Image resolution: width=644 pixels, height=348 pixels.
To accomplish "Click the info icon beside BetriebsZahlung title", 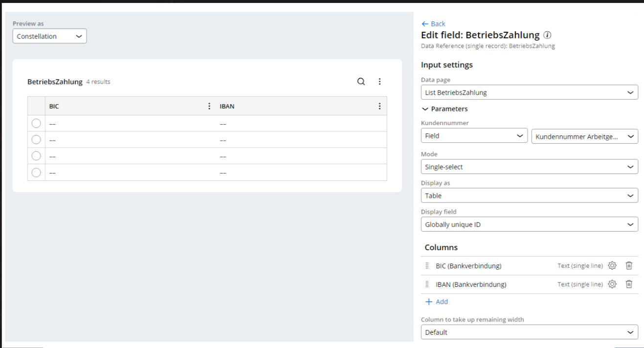I will click(547, 35).
